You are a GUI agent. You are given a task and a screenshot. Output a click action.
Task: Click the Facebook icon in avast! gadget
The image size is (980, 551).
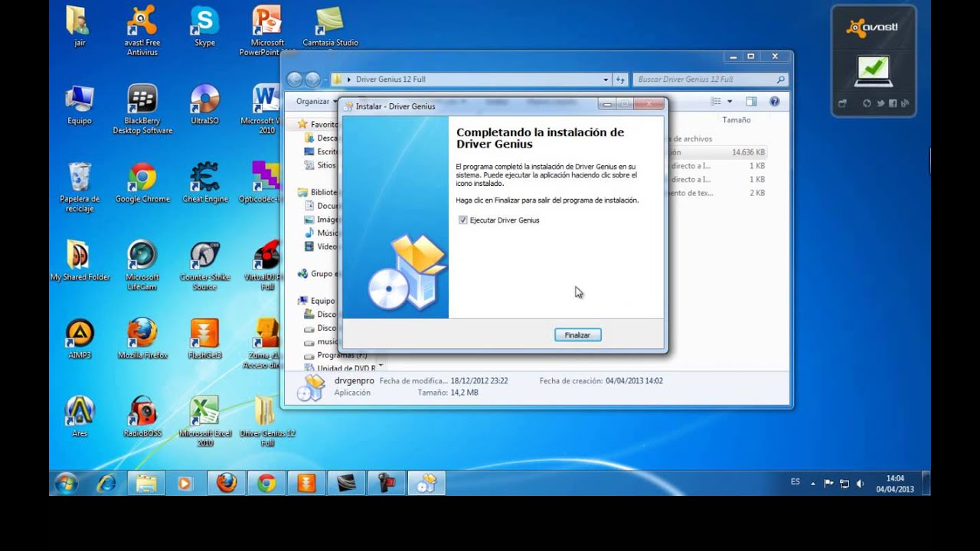tap(893, 103)
